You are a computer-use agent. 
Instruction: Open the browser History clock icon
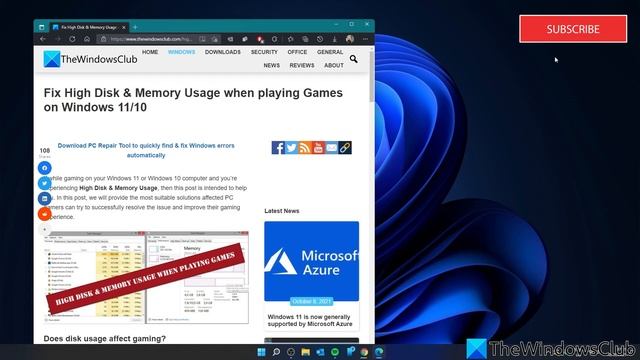click(320, 39)
